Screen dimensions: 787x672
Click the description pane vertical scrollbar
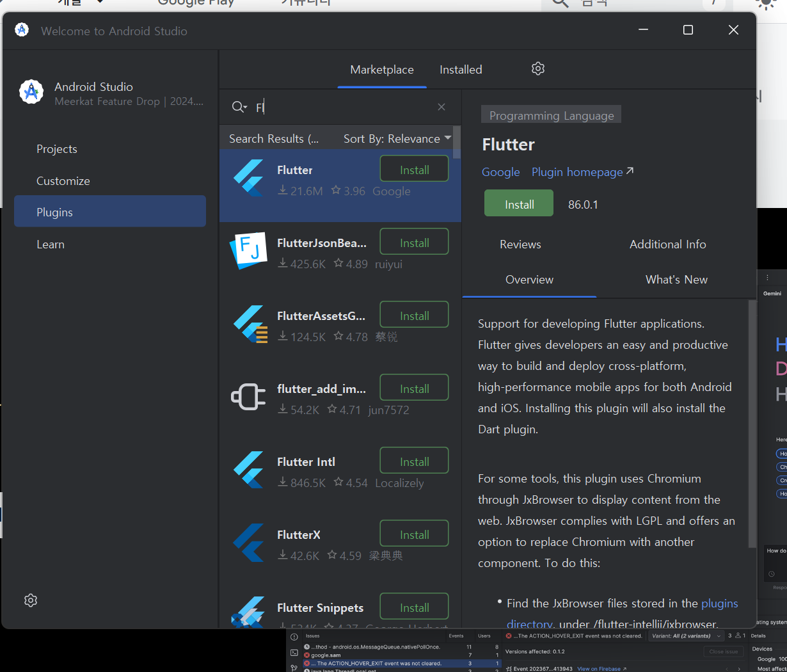point(752,424)
